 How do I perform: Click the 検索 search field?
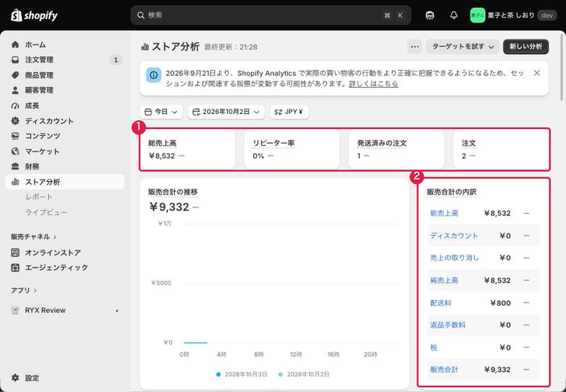[271, 15]
